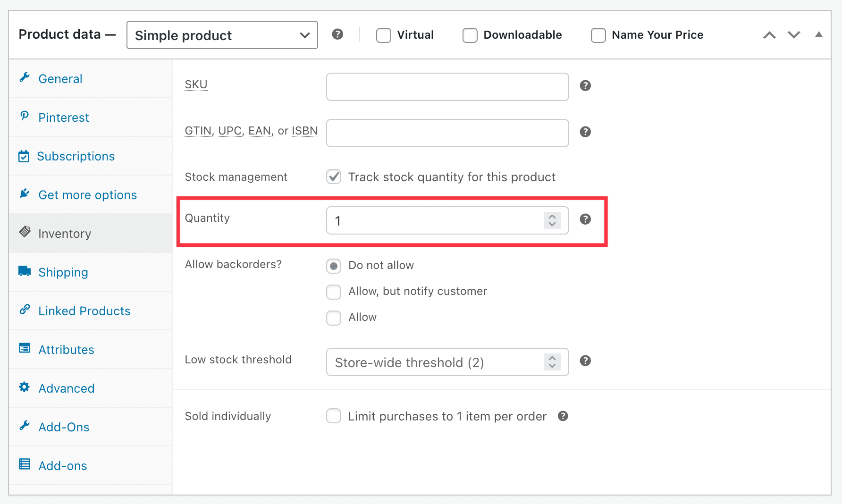Check the Downloadable option
The width and height of the screenshot is (842, 504).
tap(470, 35)
